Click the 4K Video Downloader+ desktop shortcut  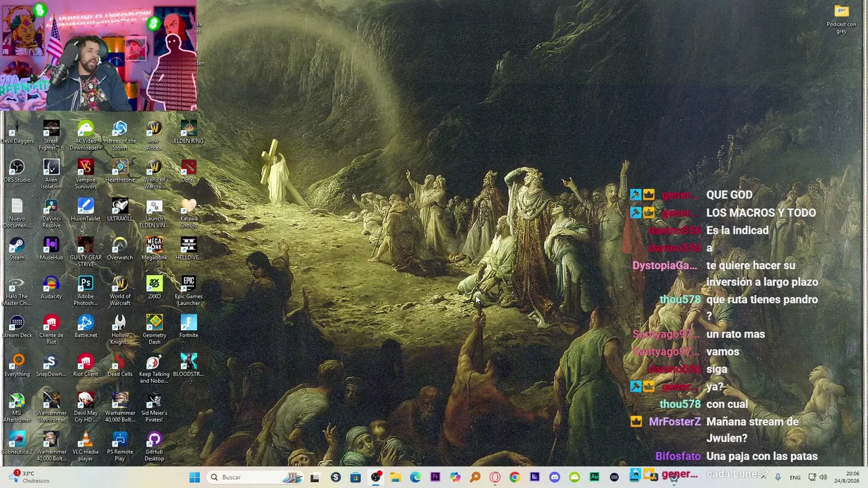(x=85, y=136)
